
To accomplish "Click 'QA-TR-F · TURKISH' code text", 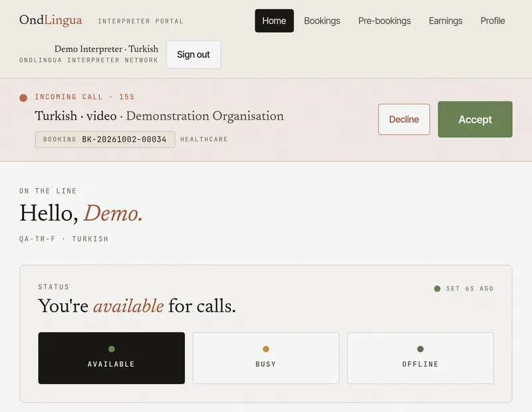I will (x=64, y=239).
